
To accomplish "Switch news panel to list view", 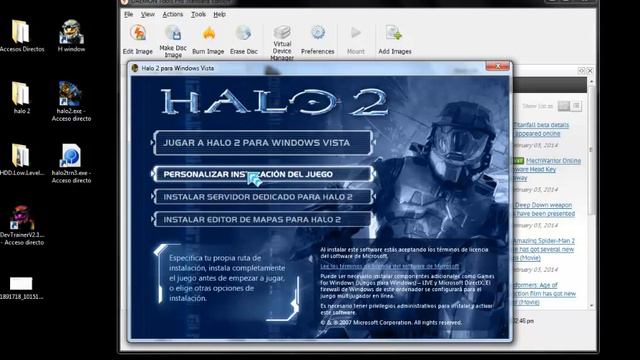I will 576,106.
